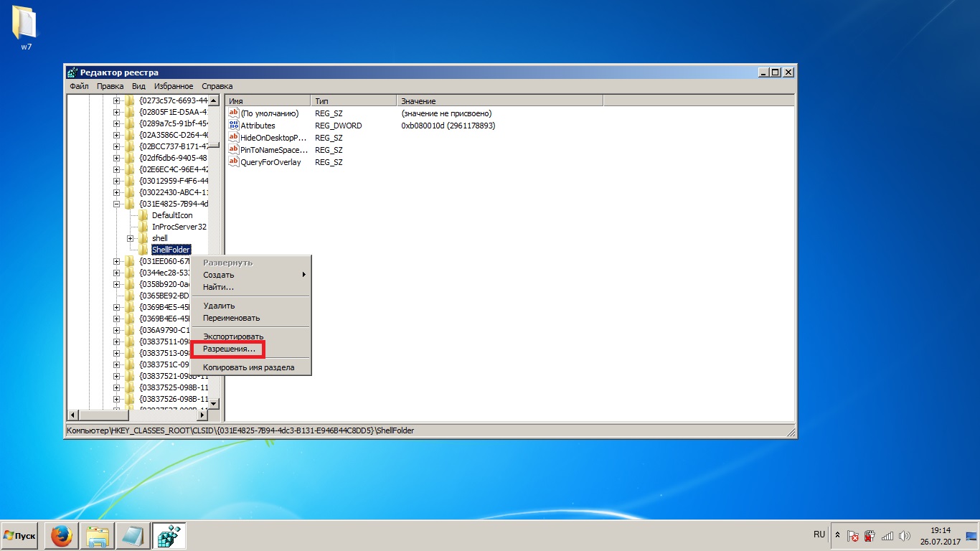The height and width of the screenshot is (551, 980).
Task: Open the Избранное menu
Action: (174, 86)
